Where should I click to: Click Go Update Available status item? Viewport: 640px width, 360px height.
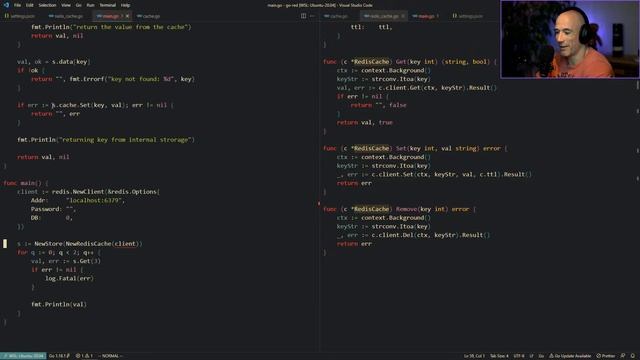click(x=570, y=356)
